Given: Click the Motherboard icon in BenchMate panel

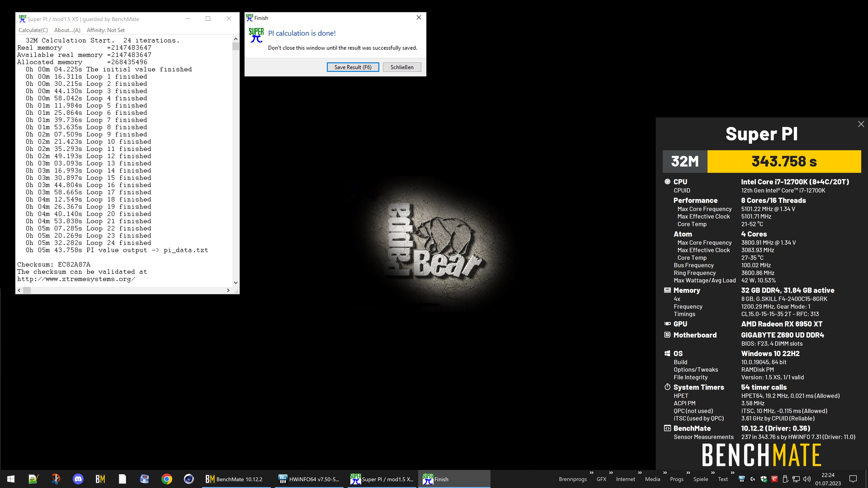Looking at the screenshot, I should click(x=667, y=335).
